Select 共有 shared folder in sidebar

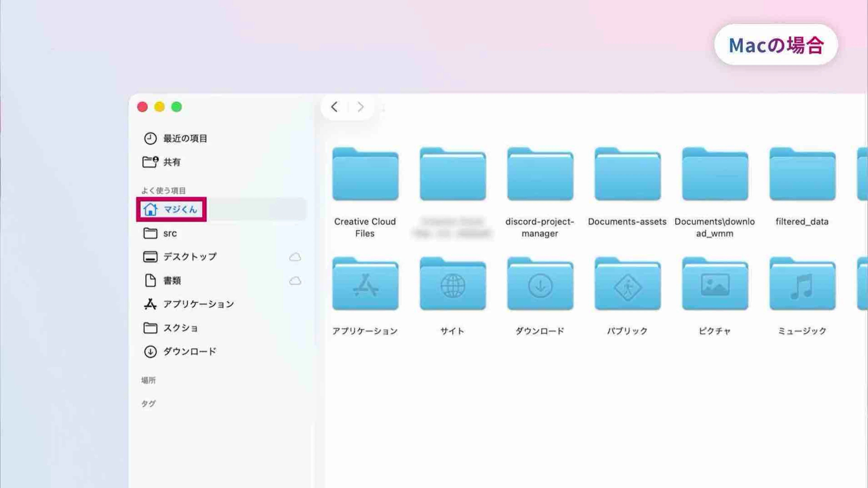[172, 162]
